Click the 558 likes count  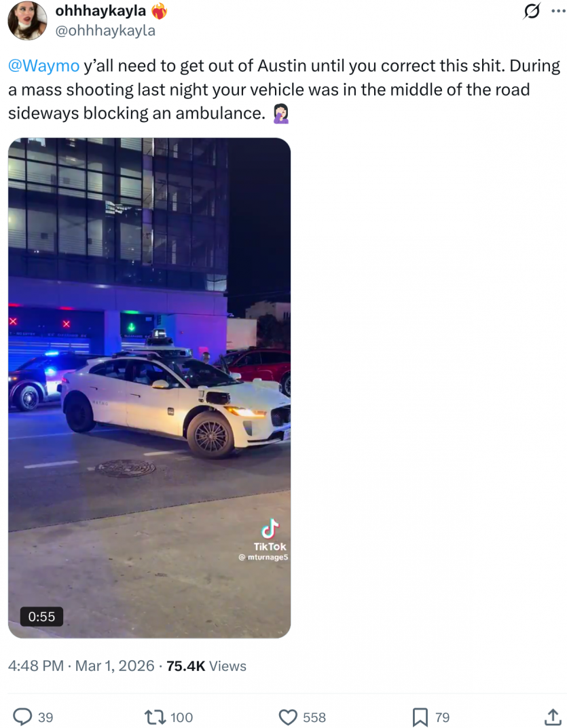(x=314, y=717)
